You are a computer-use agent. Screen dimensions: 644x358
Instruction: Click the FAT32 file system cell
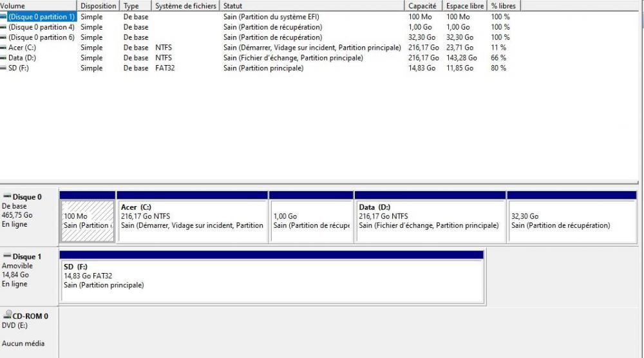point(165,68)
